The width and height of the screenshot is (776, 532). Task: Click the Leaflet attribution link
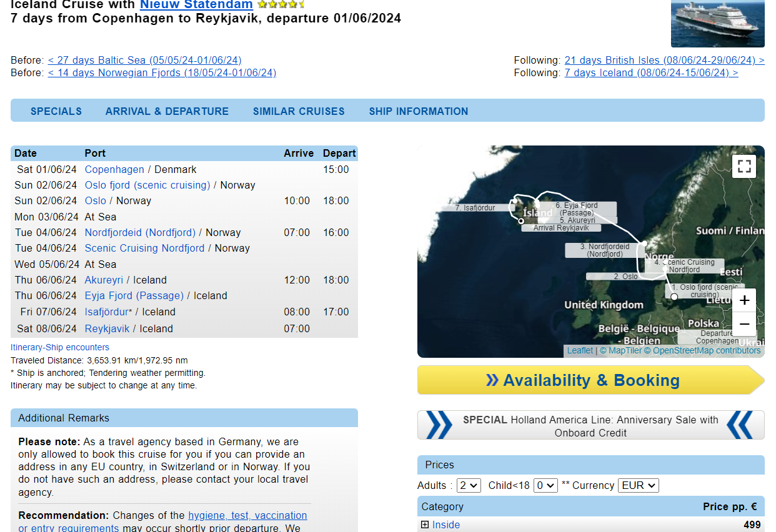pyautogui.click(x=580, y=350)
